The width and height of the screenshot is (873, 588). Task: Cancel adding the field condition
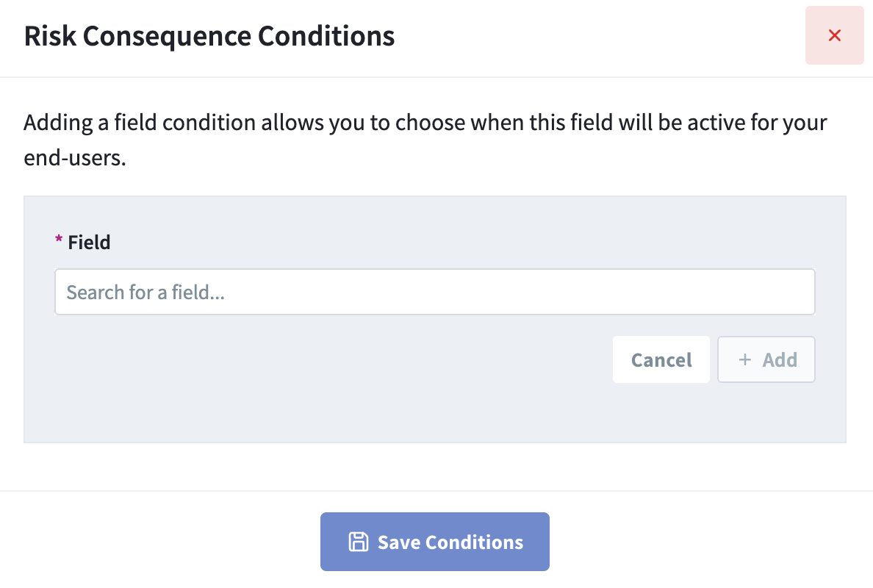tap(661, 359)
